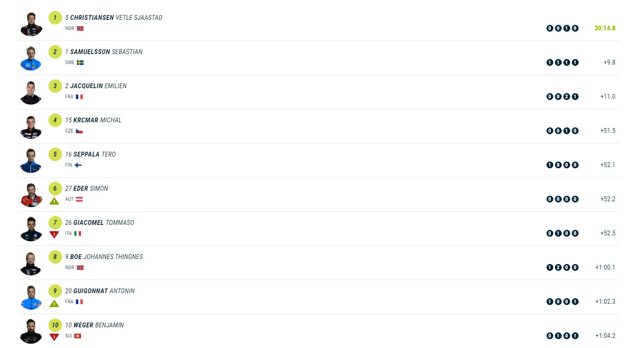
Task: Click the rank 10 badge
Action: click(55, 325)
